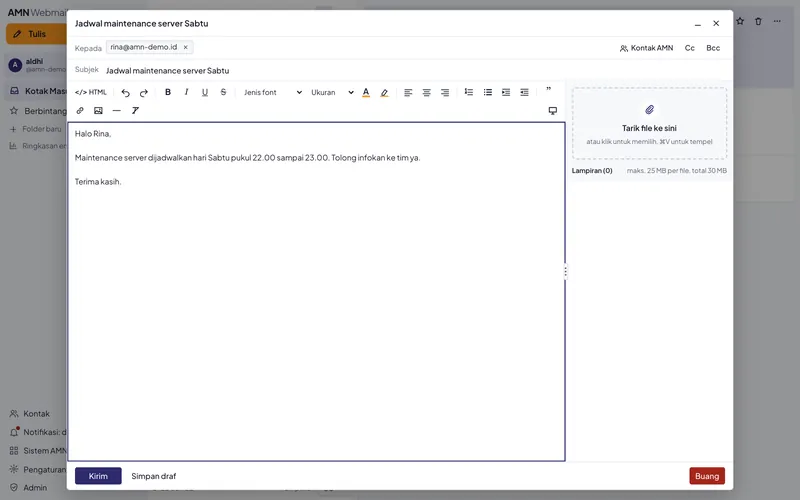Click the Subjek input field

[x=416, y=70]
